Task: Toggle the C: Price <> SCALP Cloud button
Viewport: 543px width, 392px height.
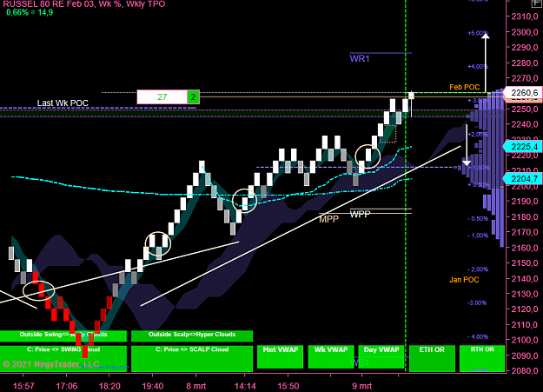Action: 192,359
